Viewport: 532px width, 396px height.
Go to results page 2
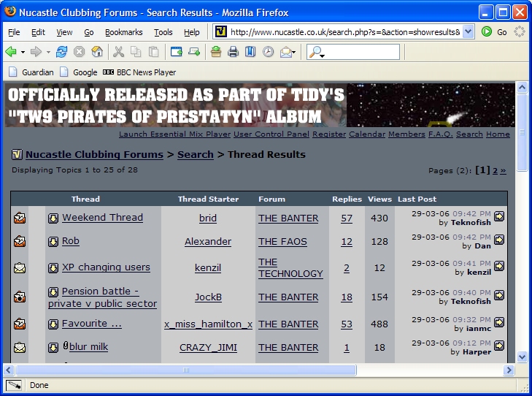495,170
